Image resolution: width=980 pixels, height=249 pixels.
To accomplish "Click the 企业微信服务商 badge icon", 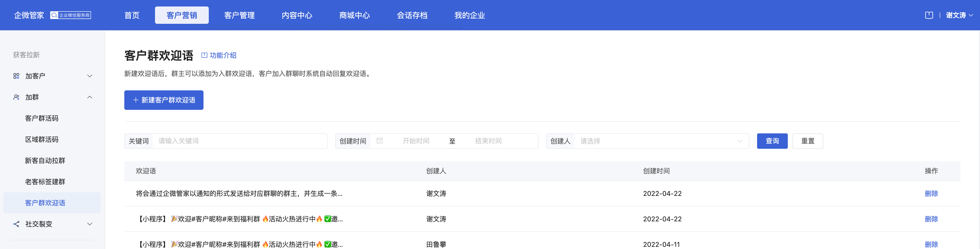I will [x=71, y=15].
